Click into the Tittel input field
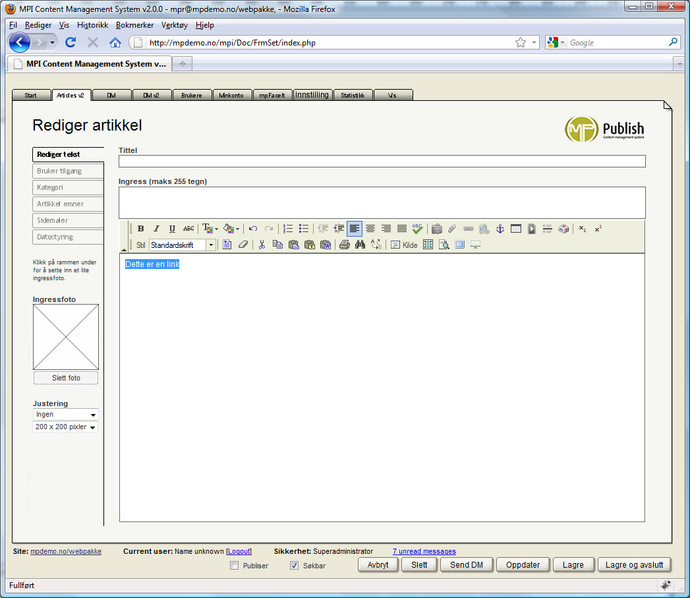The image size is (690, 598). 381,161
